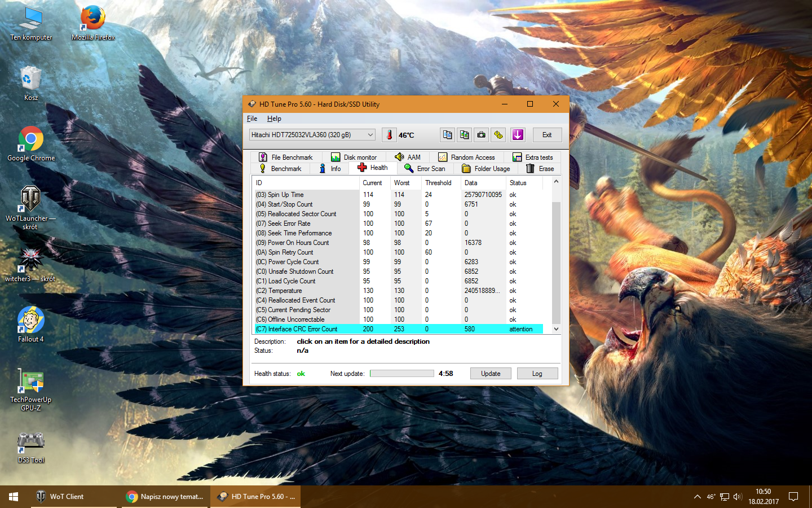Select the Health tab
The width and height of the screenshot is (812, 508).
373,168
